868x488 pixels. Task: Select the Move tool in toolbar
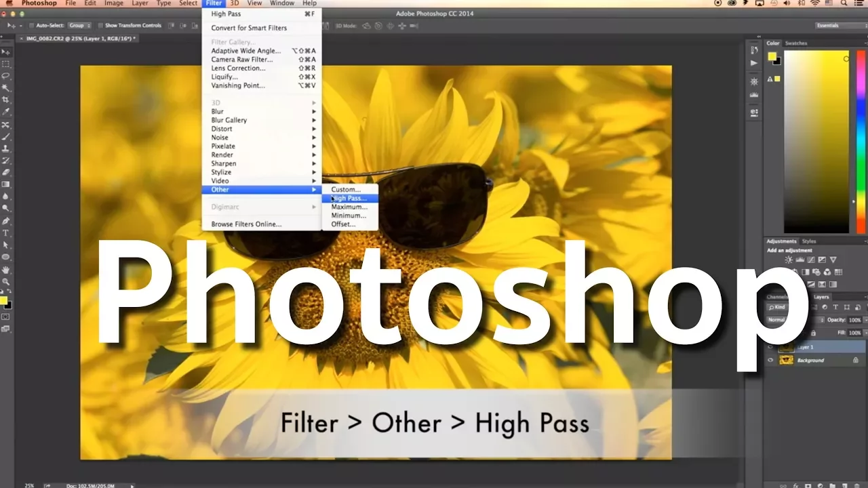pos(6,52)
